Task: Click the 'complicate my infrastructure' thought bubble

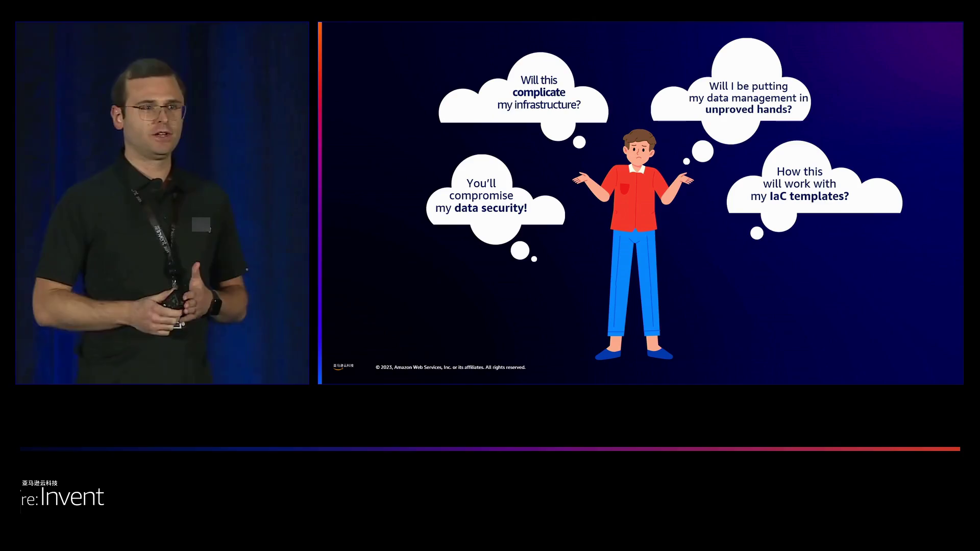Action: (538, 93)
